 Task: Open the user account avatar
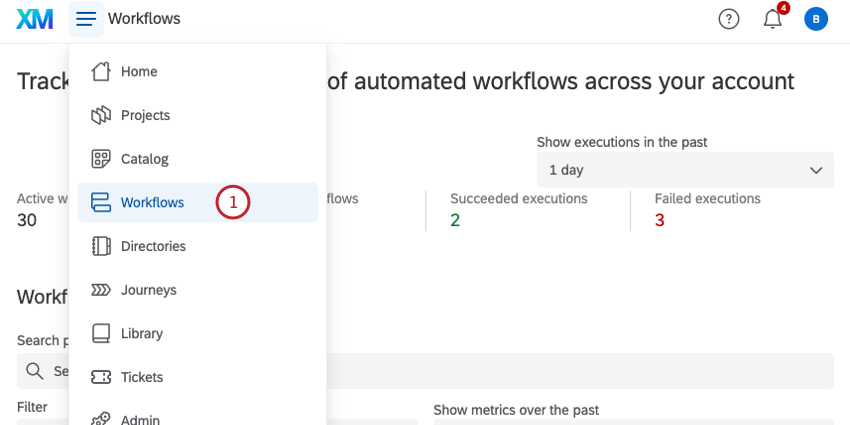[x=816, y=18]
